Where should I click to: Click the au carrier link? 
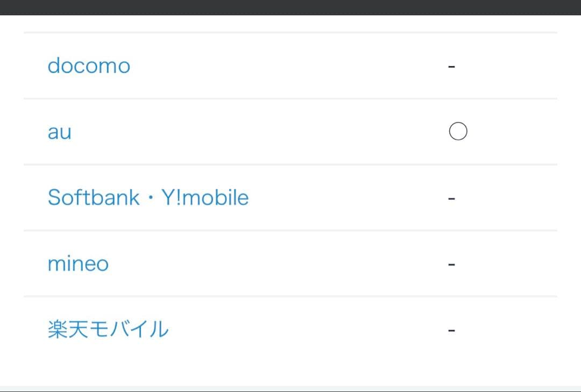[x=59, y=132]
